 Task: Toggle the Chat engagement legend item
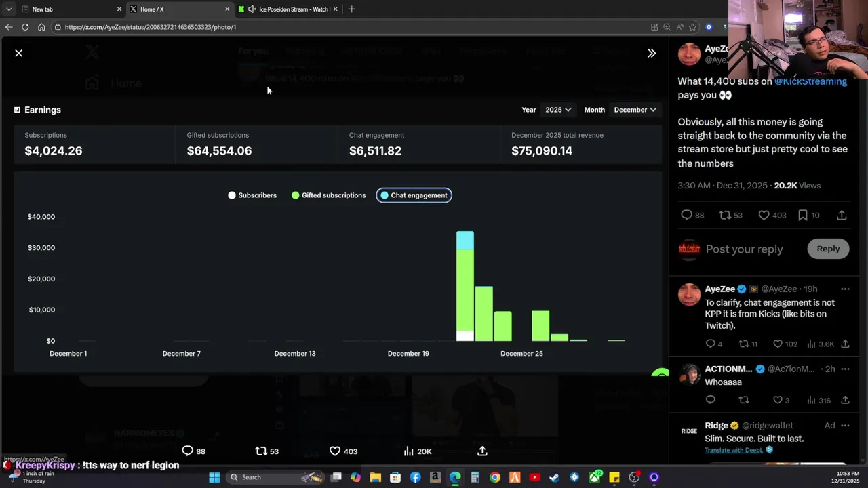pyautogui.click(x=414, y=195)
